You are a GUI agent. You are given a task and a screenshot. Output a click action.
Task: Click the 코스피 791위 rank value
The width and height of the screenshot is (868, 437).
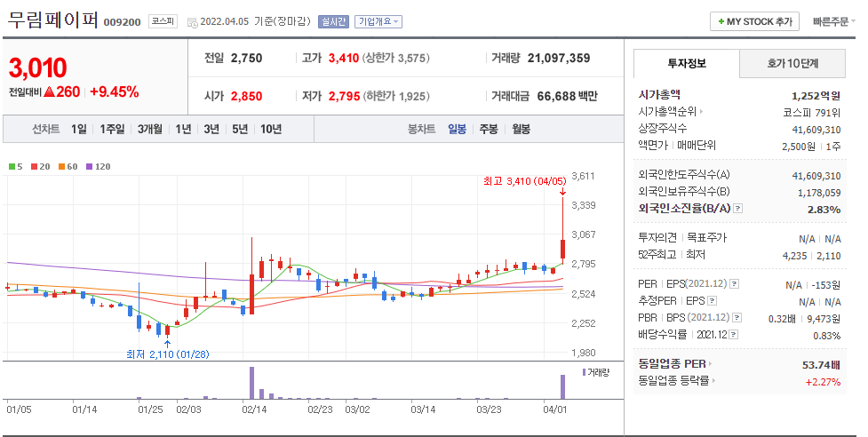(x=811, y=113)
